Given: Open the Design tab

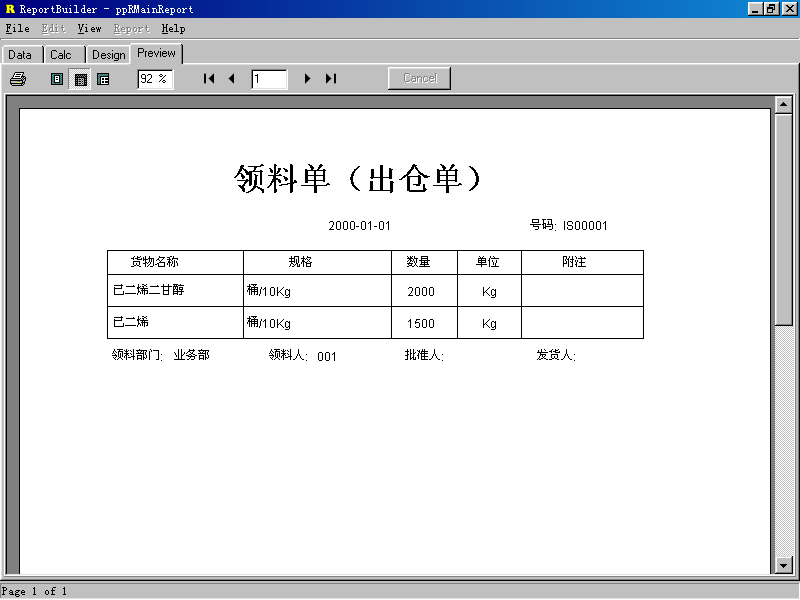Looking at the screenshot, I should click(108, 55).
